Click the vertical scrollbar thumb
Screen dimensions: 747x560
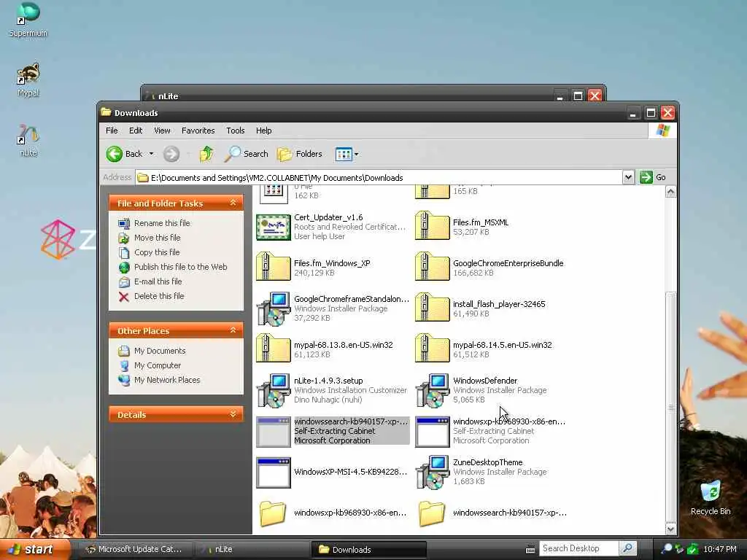tap(670, 406)
